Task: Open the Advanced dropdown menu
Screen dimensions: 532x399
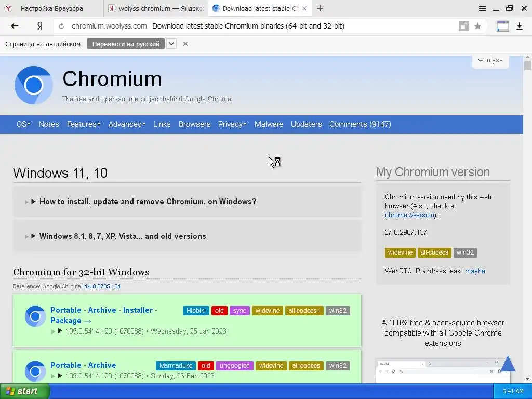Action: coord(127,124)
